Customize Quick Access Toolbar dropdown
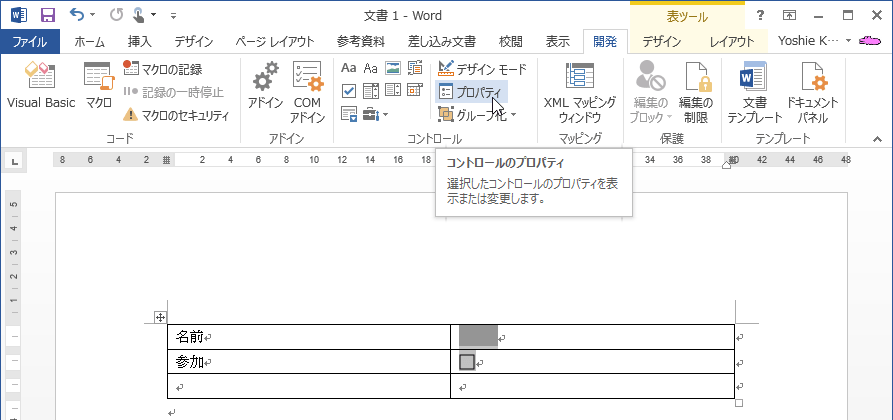This screenshot has width=893, height=420. click(x=173, y=16)
